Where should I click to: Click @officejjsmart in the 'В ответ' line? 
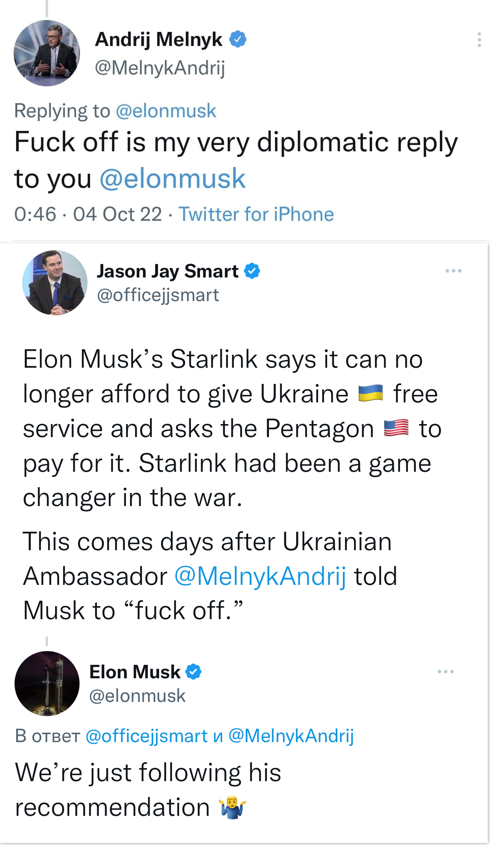click(x=146, y=736)
